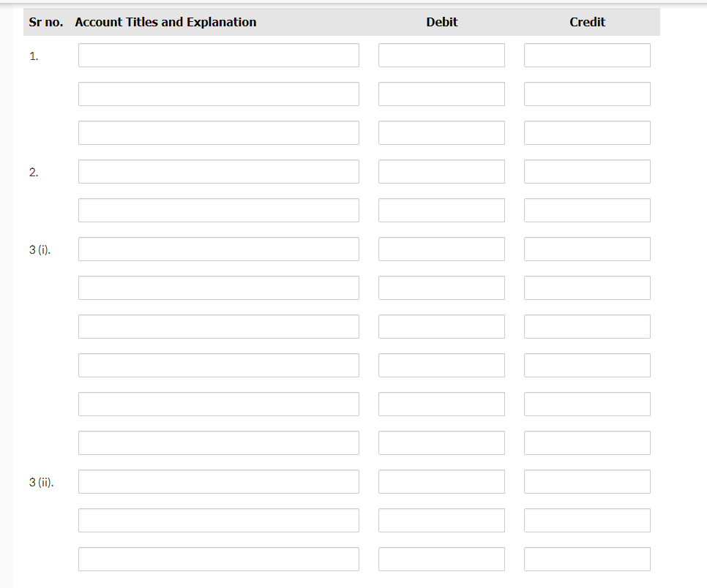The image size is (707, 588).
Task: Click the Debit field in entry 1's first line
Action: click(441, 56)
